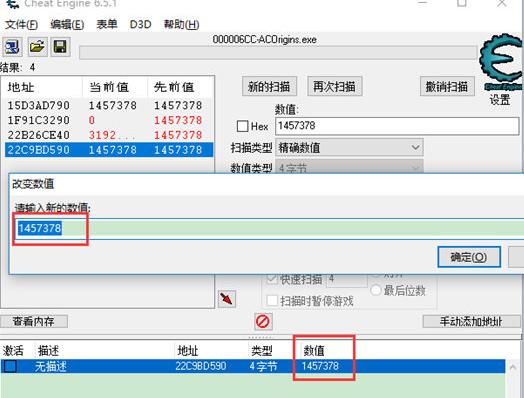Open the 文件(F) menu
The height and width of the screenshot is (398, 524).
tap(21, 24)
